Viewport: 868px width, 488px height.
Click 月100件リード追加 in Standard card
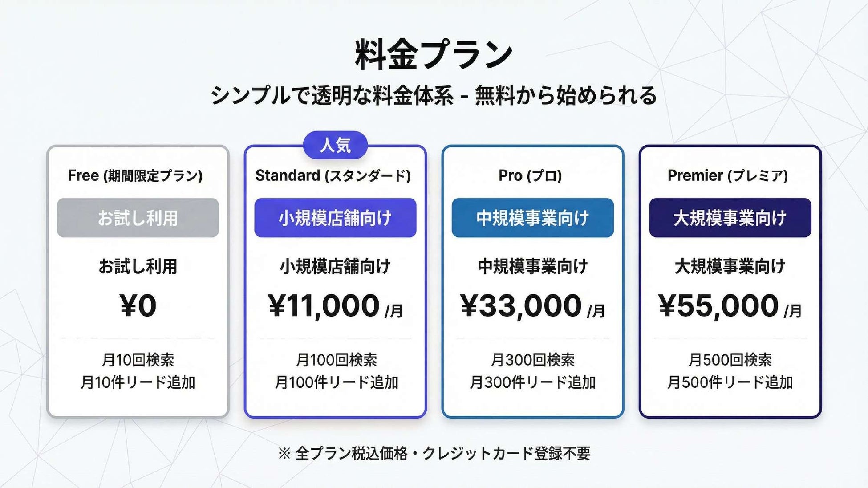337,382
